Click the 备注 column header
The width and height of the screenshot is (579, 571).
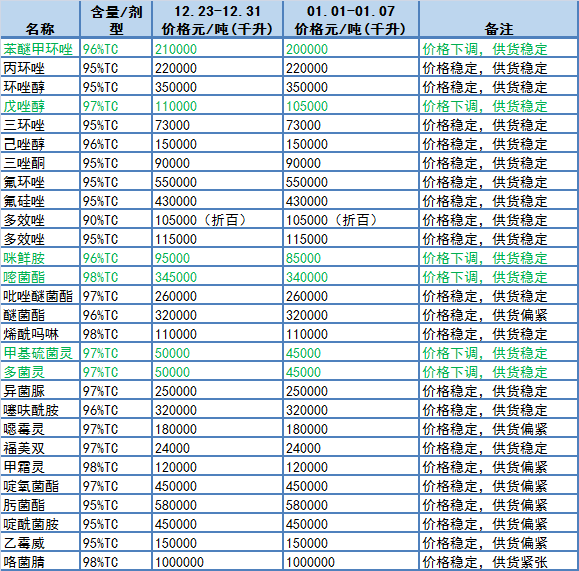click(499, 19)
